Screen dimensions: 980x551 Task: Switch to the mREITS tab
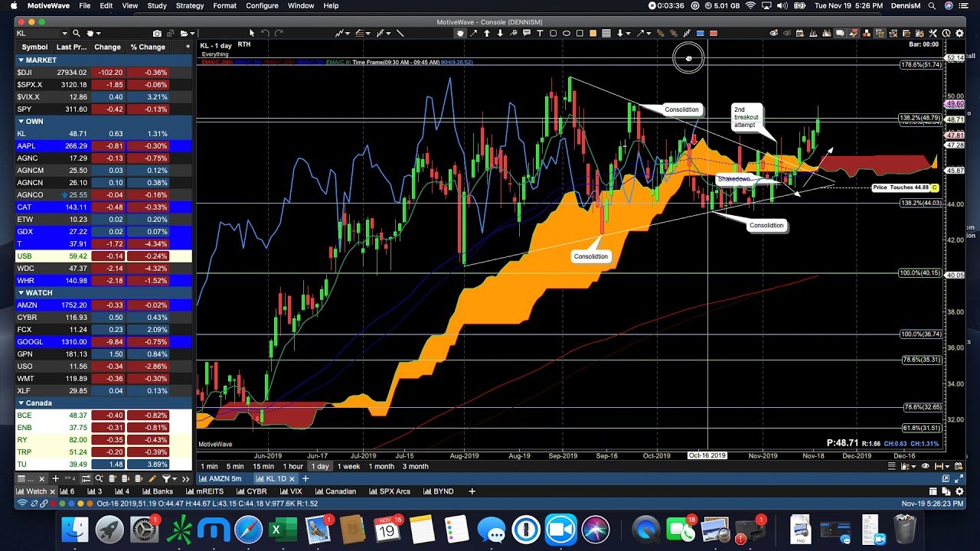(x=205, y=491)
